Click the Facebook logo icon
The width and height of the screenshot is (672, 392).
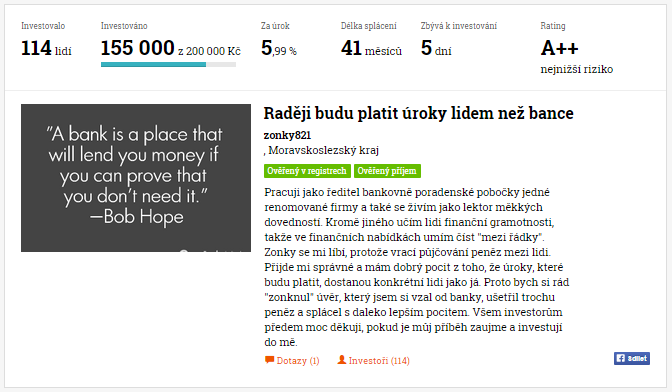[x=621, y=359]
